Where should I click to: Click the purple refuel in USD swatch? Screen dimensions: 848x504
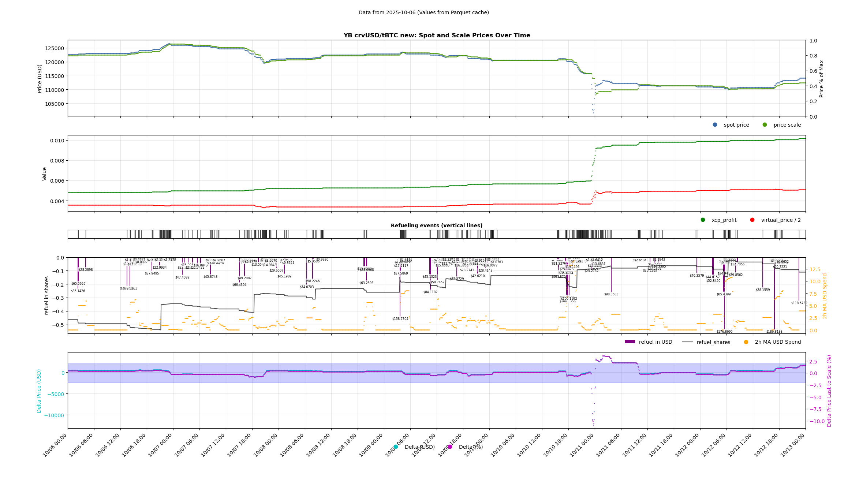(630, 342)
